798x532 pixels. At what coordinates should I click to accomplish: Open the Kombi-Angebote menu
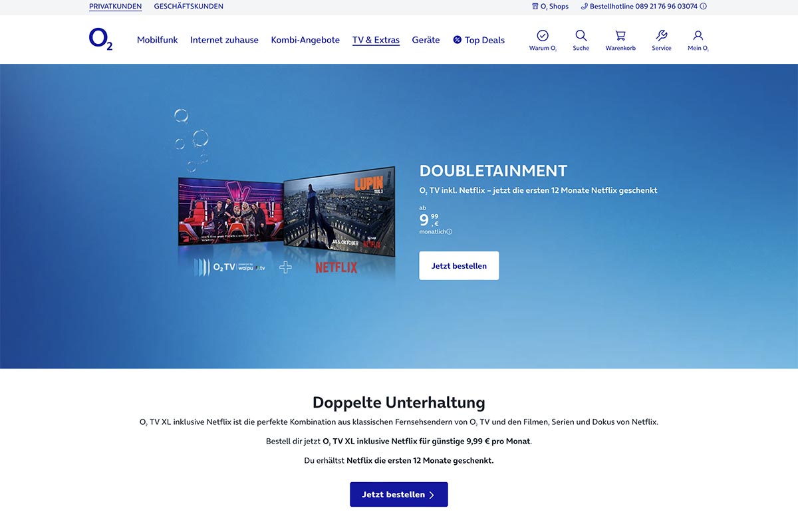point(305,40)
